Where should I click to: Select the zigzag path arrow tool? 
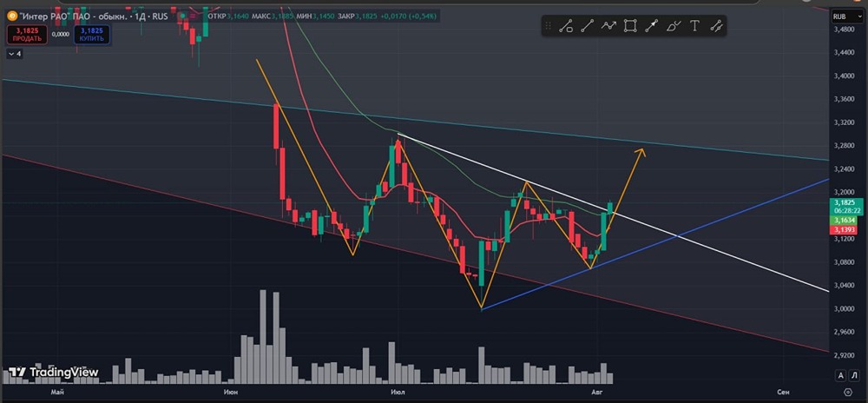[609, 25]
